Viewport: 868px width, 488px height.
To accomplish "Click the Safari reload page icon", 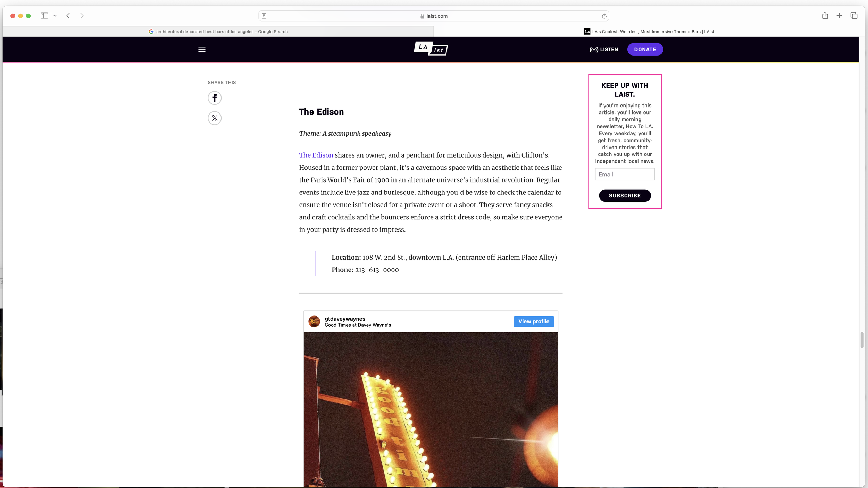I will [604, 16].
